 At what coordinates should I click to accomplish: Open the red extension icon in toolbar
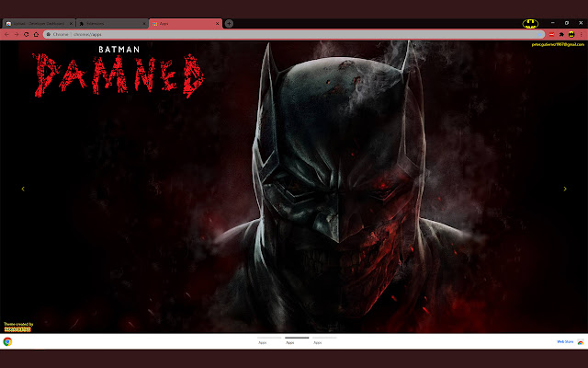coord(551,34)
